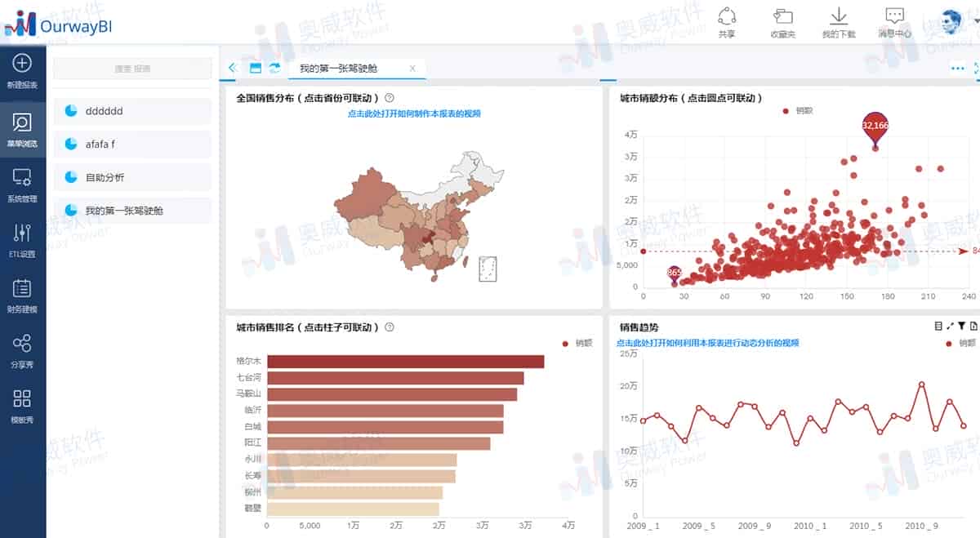
Task: Click the 白城 bar in city ranking
Action: coord(385,427)
